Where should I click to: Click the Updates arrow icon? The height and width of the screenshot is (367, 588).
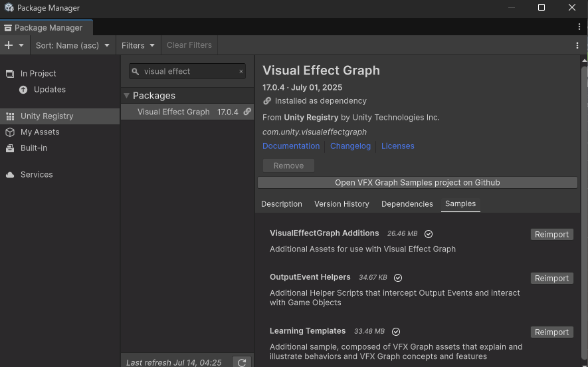point(23,90)
